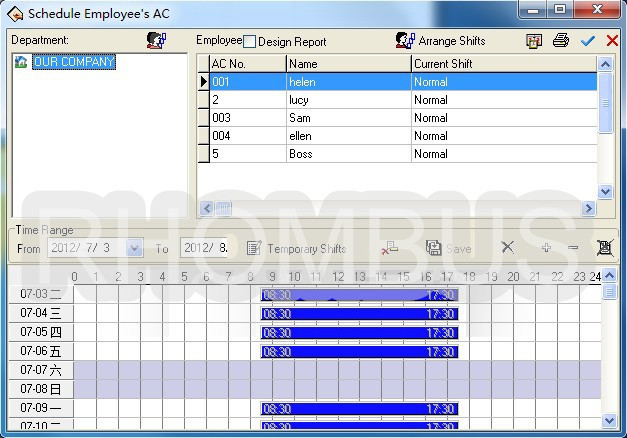Click the plus icon in Time Range bar
The height and width of the screenshot is (438, 627).
(x=546, y=248)
